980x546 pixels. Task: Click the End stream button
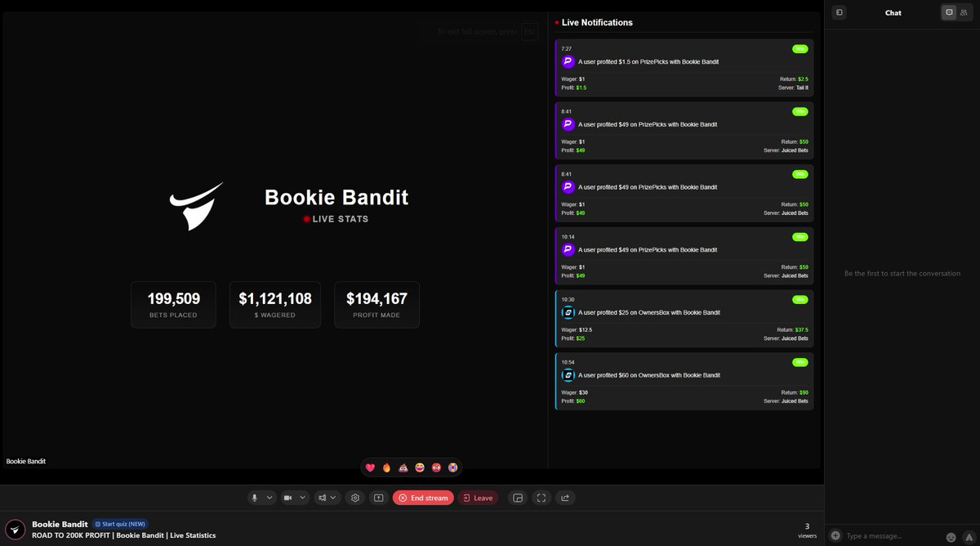423,497
